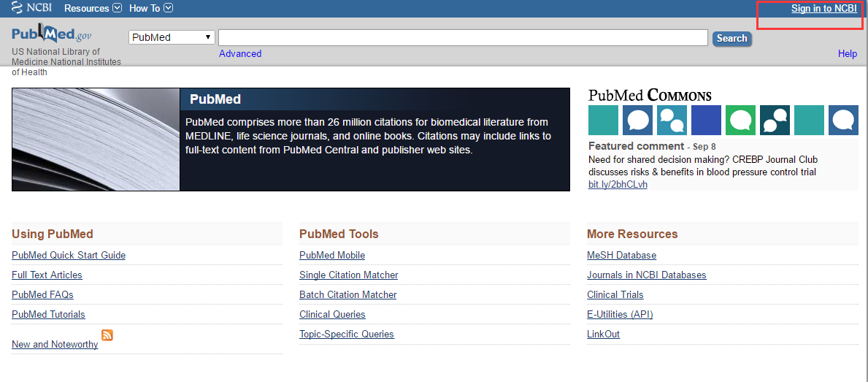Click the plain teal tile second from the right
Image resolution: width=868 pixels, height=382 pixels.
coord(810,120)
